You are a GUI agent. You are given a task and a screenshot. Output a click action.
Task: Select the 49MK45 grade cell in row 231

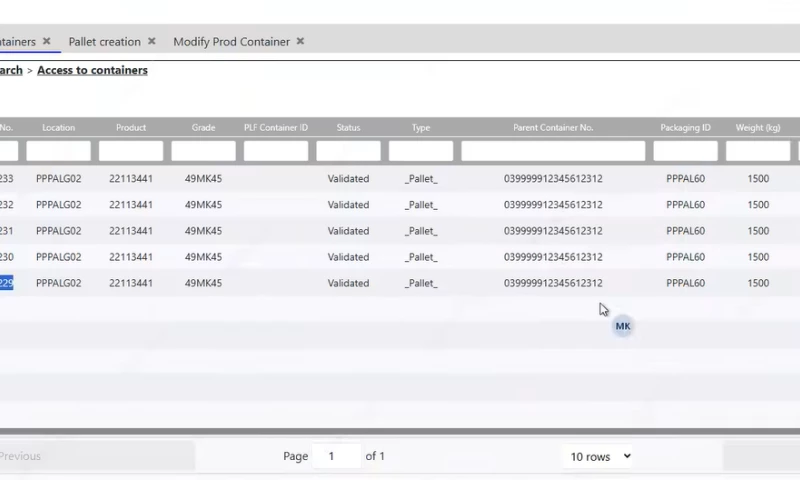[x=203, y=231]
